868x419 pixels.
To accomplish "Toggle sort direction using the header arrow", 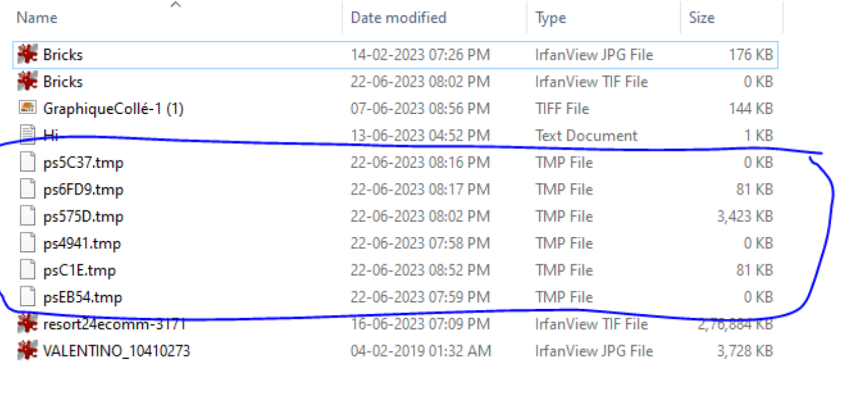I will coord(176,5).
